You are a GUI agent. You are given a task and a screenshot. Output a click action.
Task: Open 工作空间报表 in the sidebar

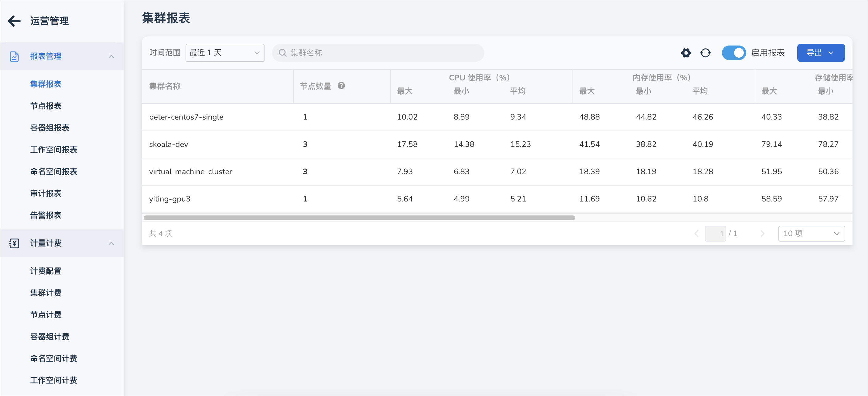[x=53, y=150]
